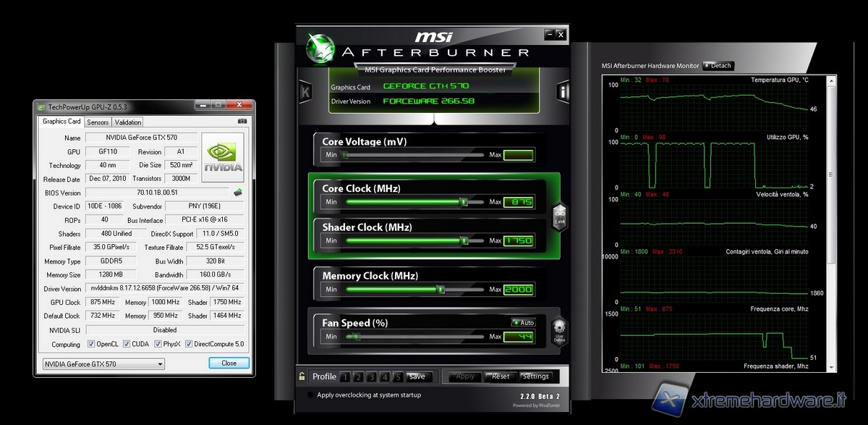
Task: Click the Settings button in Afterburner
Action: pos(536,376)
